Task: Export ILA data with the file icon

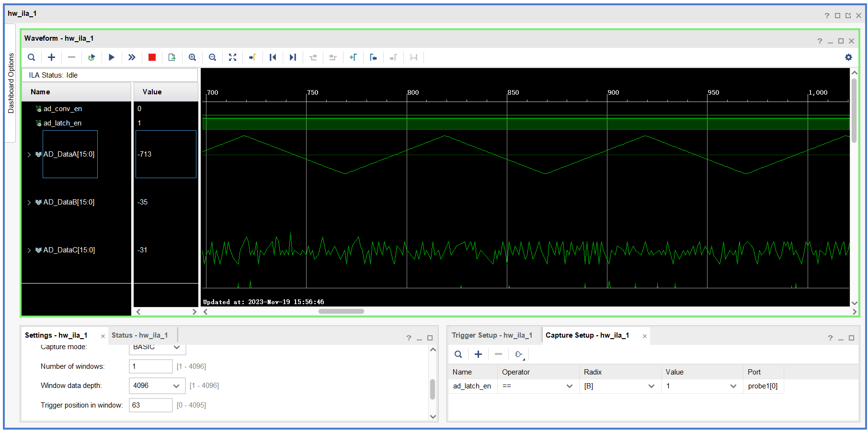Action: click(172, 57)
